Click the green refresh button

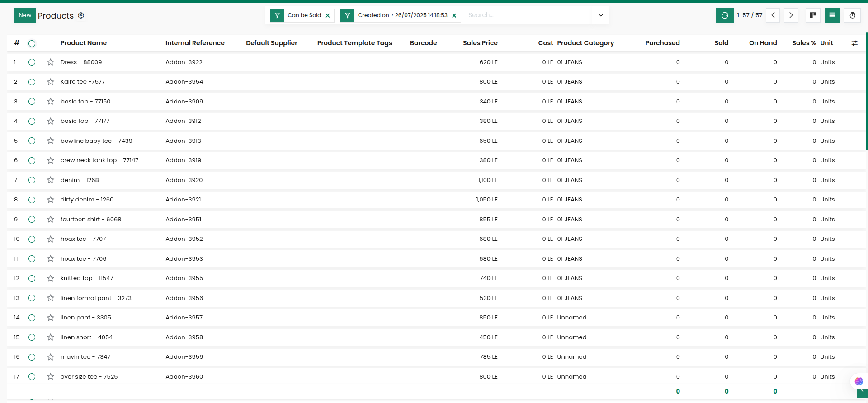coord(724,15)
